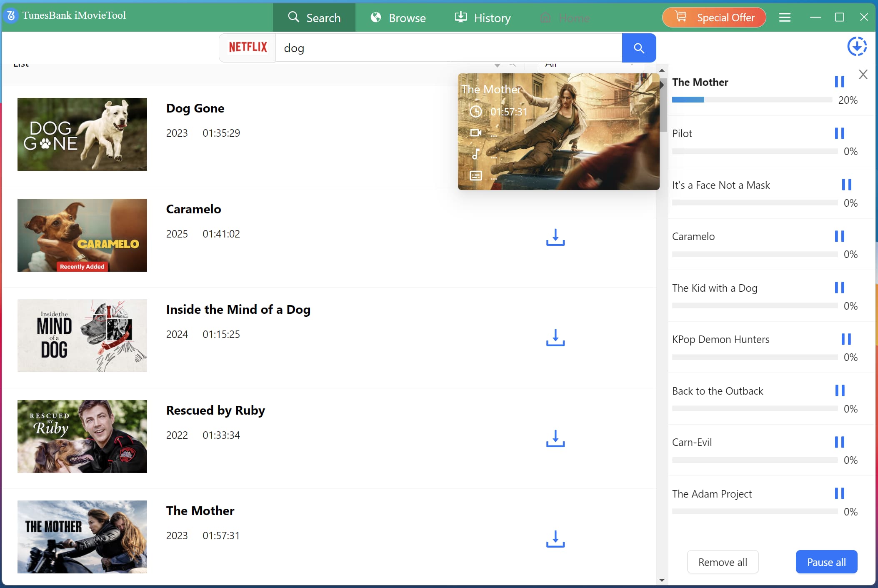Switch to the History tab
The image size is (878, 588).
coord(482,18)
